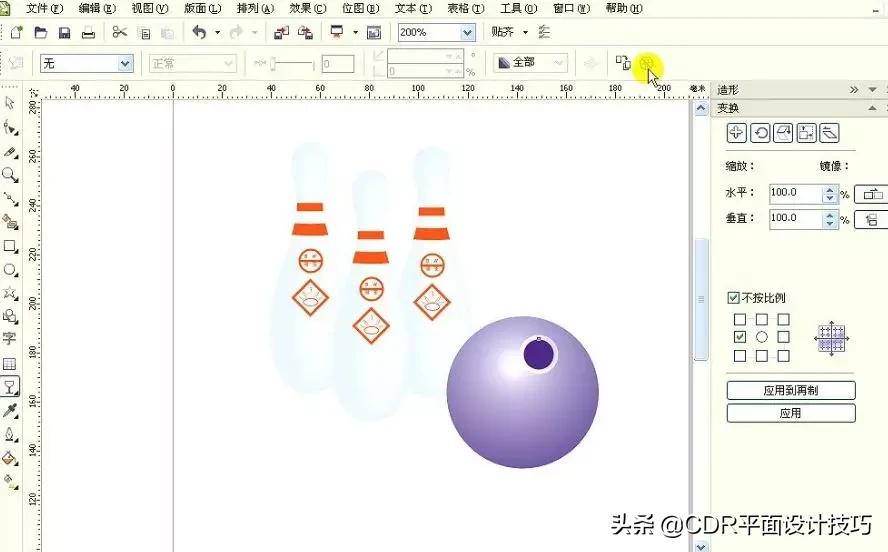Open the options icon next to 贴齐
Image resolution: width=888 pixels, height=552 pixels.
click(544, 32)
